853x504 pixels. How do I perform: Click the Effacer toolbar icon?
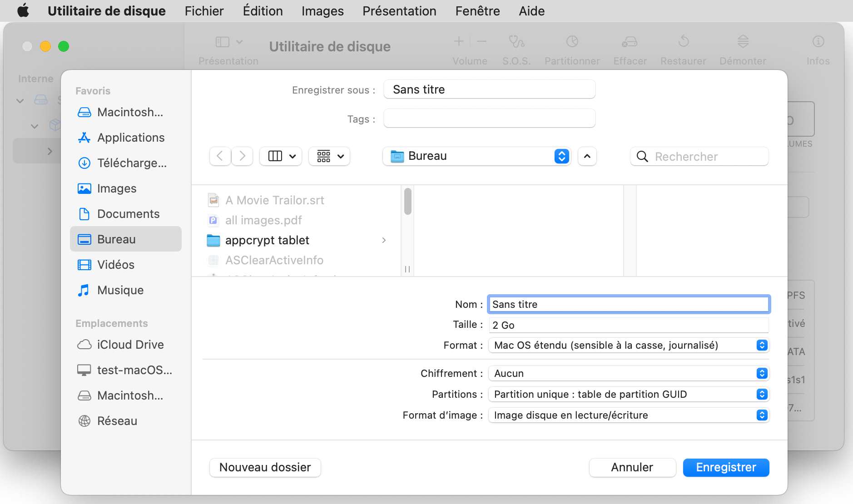(630, 42)
